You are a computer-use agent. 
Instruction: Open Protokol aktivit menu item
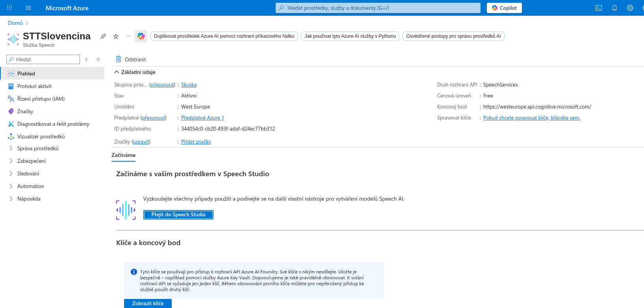(x=34, y=86)
